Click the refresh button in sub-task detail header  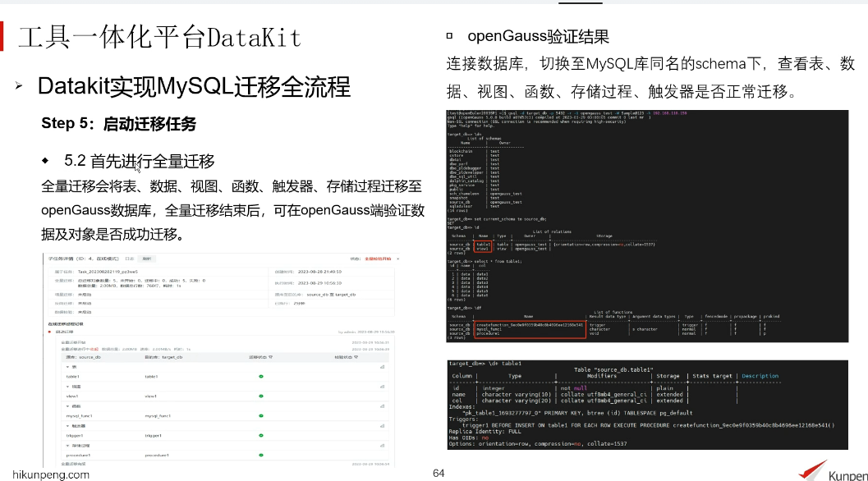(147, 259)
